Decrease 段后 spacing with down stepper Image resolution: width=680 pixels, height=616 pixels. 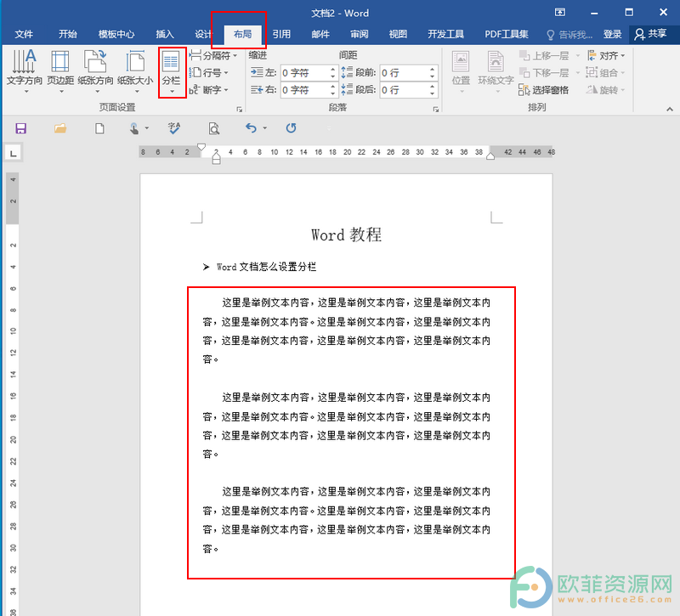[x=433, y=93]
